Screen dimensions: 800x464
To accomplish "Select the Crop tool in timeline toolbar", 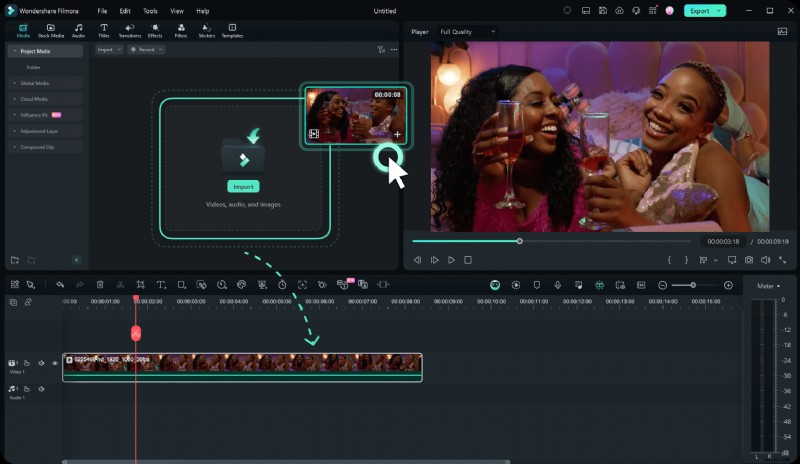I will coord(141,285).
